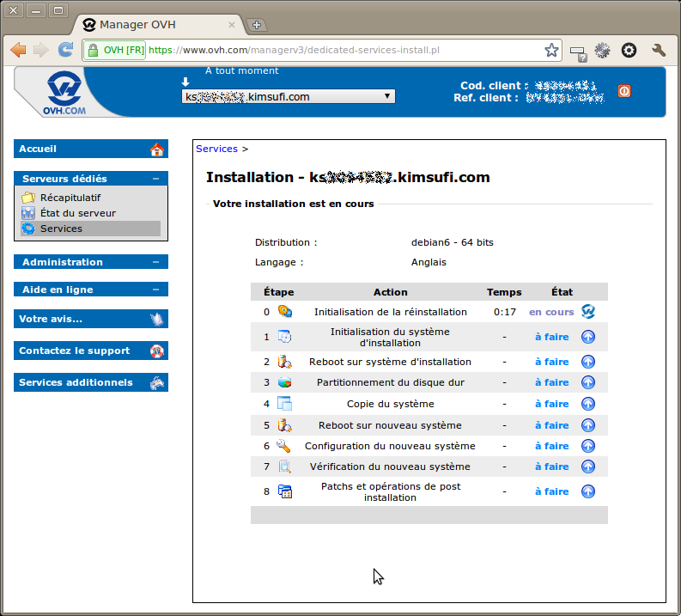Viewport: 681px width, 616px height.
Task: Click the arrow icon for Copie du système
Action: tap(588, 404)
